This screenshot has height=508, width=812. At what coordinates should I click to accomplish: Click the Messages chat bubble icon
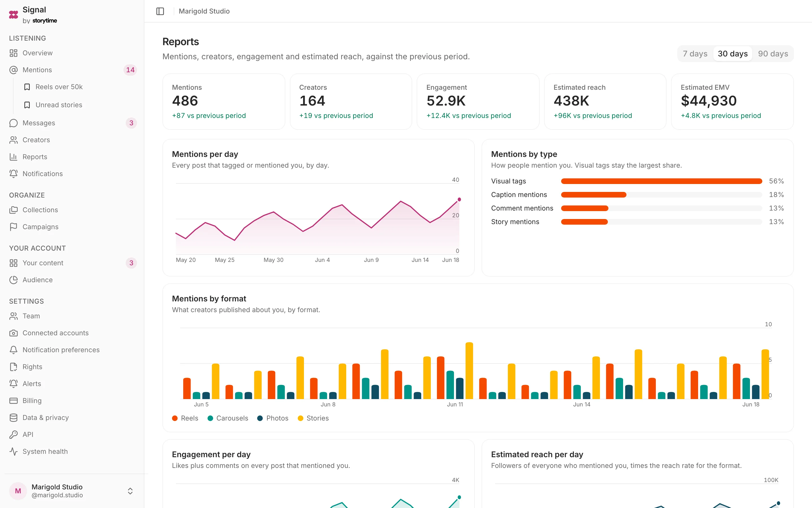tap(14, 123)
